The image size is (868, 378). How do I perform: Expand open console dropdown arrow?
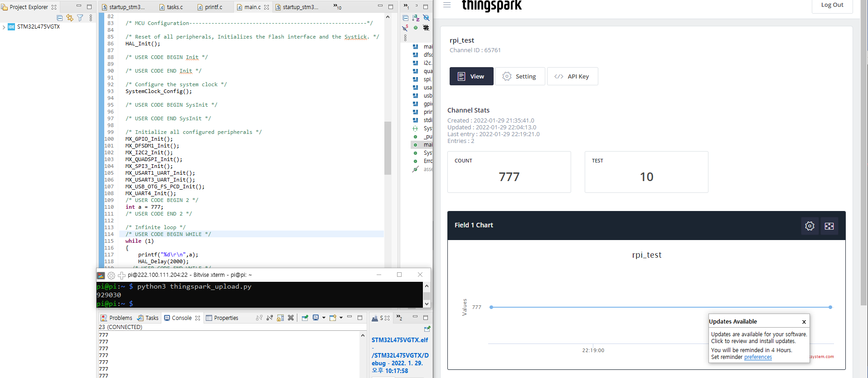pos(341,318)
